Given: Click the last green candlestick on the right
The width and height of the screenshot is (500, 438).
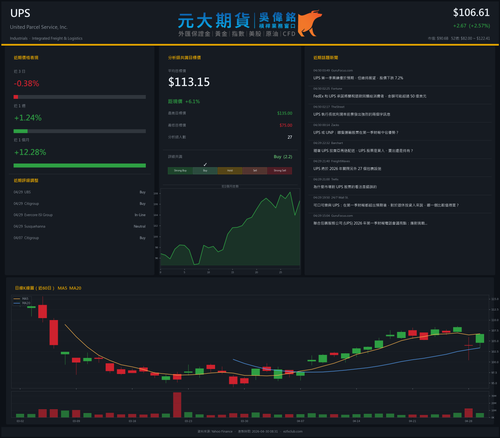Looking at the screenshot, I should tap(480, 338).
